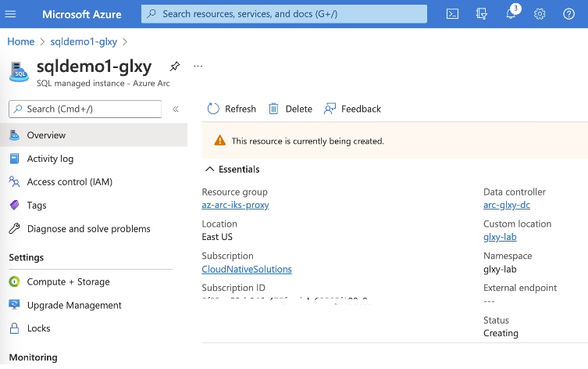Click the 'Custom location' field label
Screen dimensions: 588x369
518,224
